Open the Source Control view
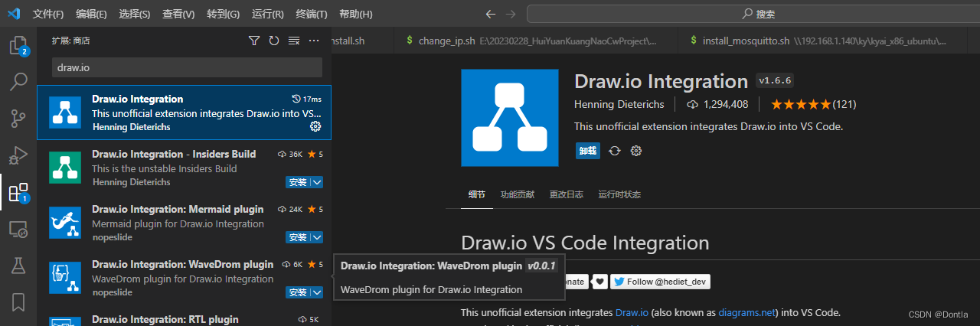 click(18, 118)
